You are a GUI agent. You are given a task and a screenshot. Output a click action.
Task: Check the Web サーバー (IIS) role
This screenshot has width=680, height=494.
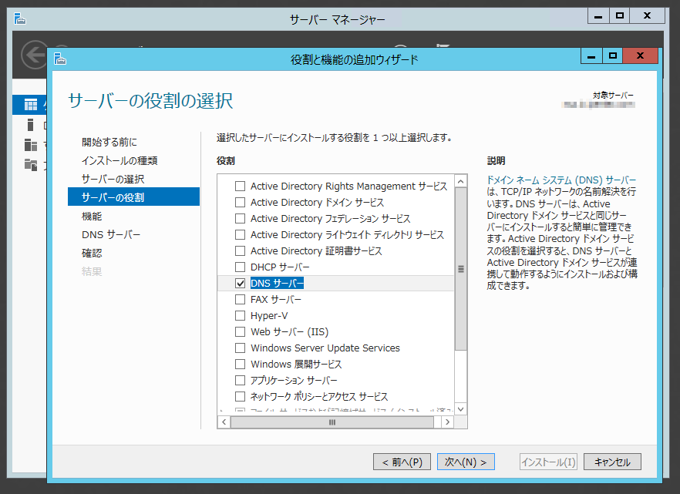pyautogui.click(x=240, y=332)
